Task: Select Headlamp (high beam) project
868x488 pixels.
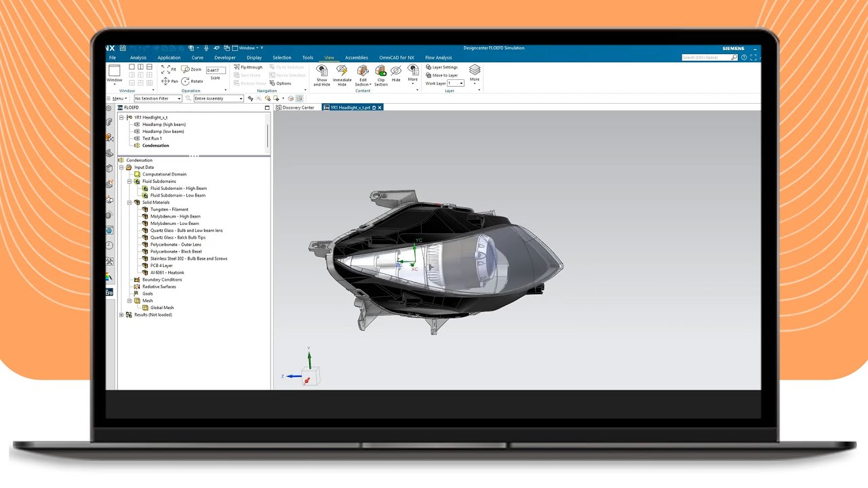Action: [163, 125]
